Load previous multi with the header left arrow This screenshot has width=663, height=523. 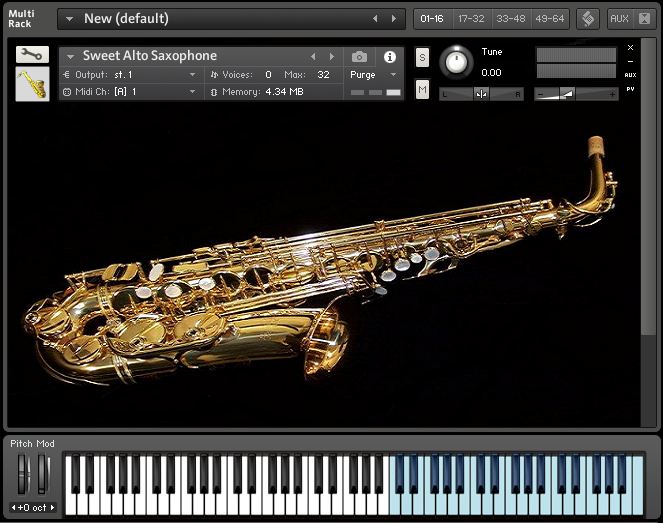point(375,19)
